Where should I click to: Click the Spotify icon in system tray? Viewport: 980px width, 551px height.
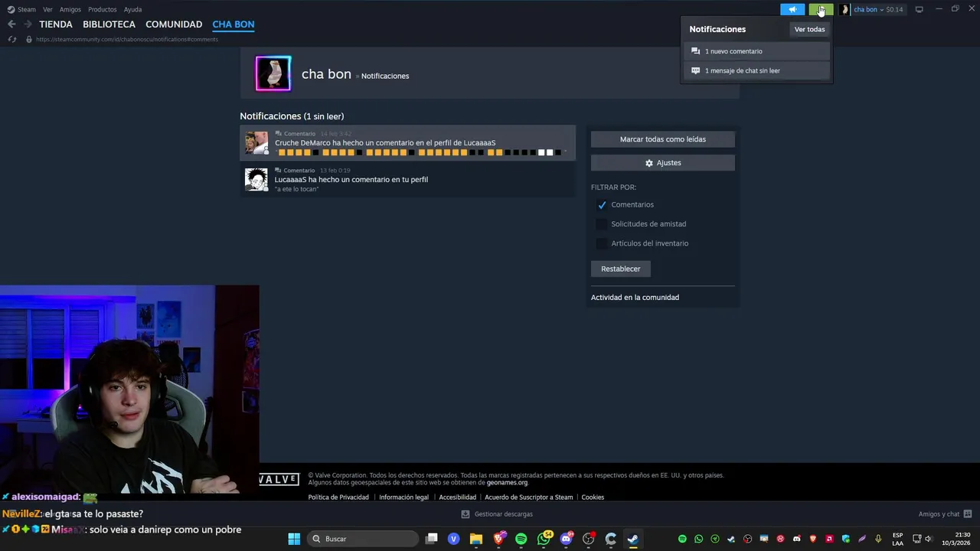point(682,539)
